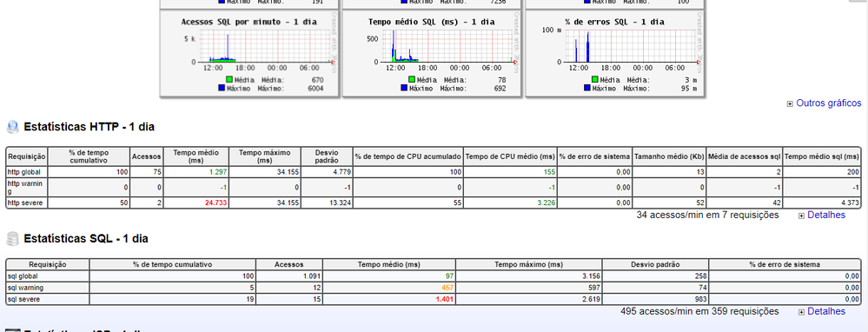Click the 983 standard deviation value
This screenshot has width=868, height=332.
point(700,300)
